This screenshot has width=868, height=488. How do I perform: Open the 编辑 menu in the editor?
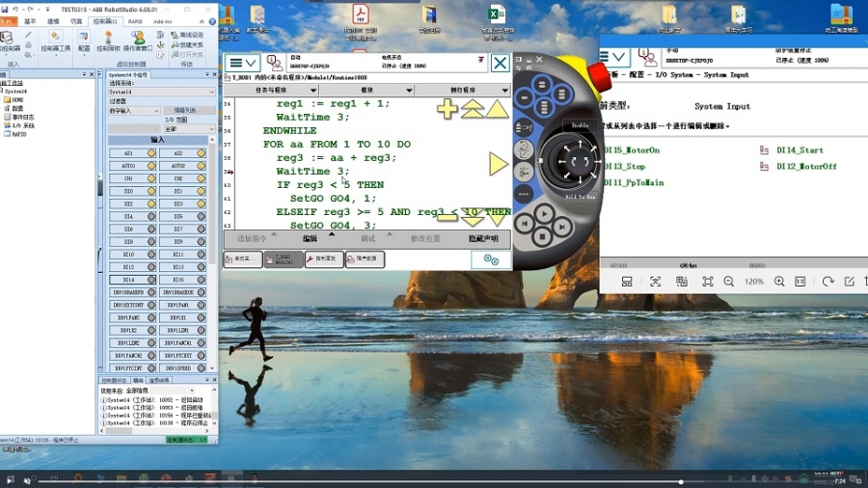point(310,238)
